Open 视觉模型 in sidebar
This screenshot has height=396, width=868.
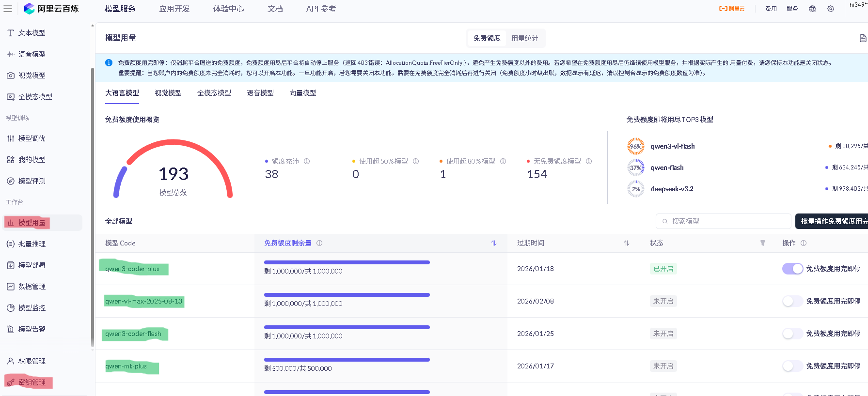32,76
